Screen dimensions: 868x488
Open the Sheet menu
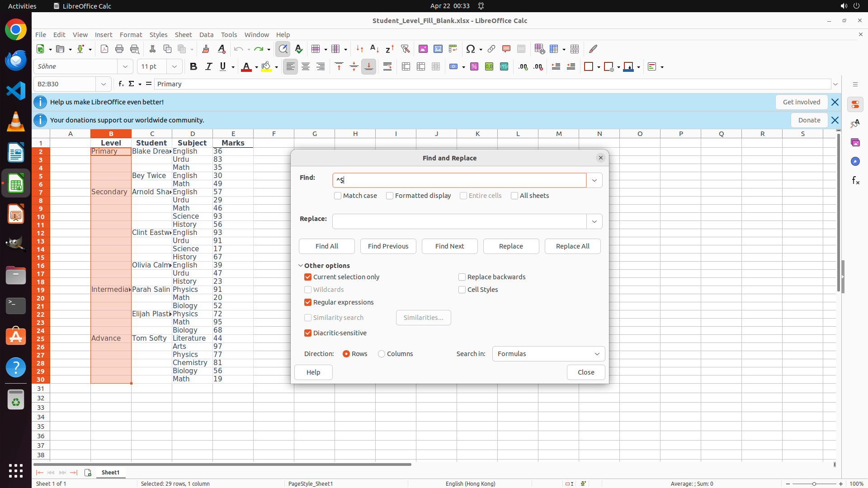[x=183, y=35]
